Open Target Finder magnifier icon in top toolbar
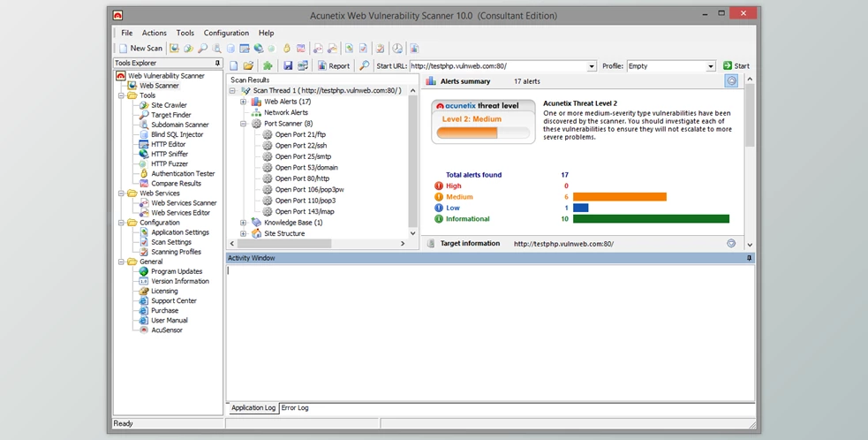Viewport: 868px width, 440px height. pos(203,49)
